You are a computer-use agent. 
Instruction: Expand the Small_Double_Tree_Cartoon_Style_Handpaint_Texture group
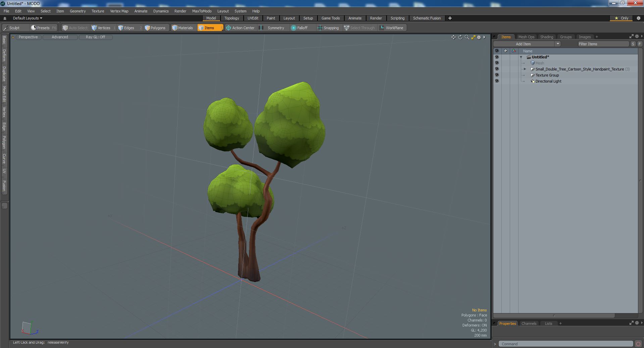point(525,69)
